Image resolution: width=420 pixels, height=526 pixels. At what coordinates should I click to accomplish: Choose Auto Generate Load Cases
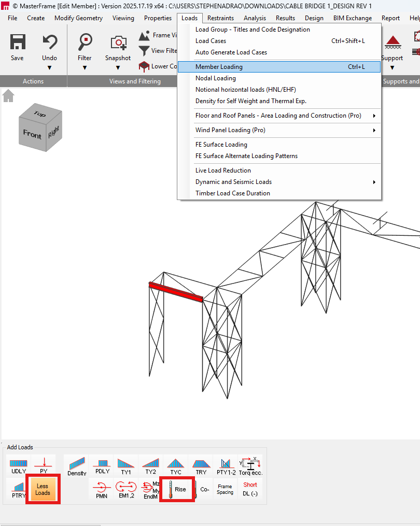click(279, 52)
